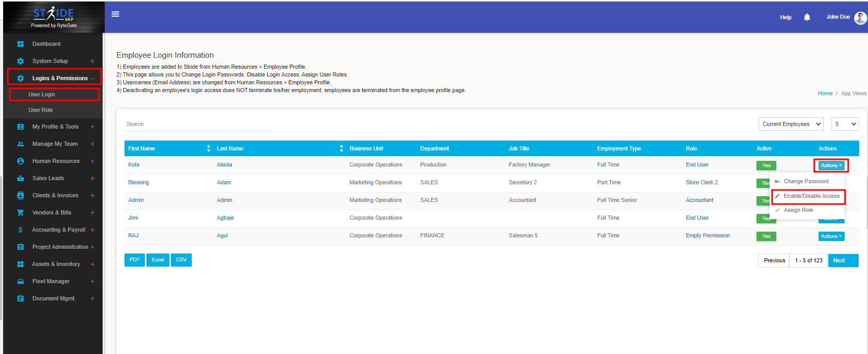Click My Profile & Tools icon

pos(20,127)
